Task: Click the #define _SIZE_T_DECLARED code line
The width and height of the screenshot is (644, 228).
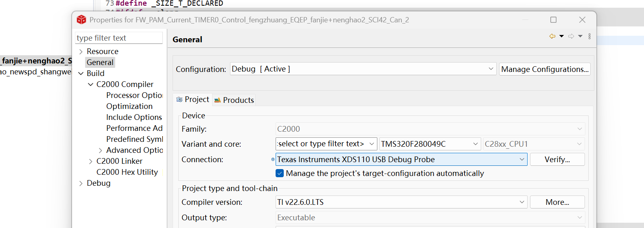Action: [169, 3]
